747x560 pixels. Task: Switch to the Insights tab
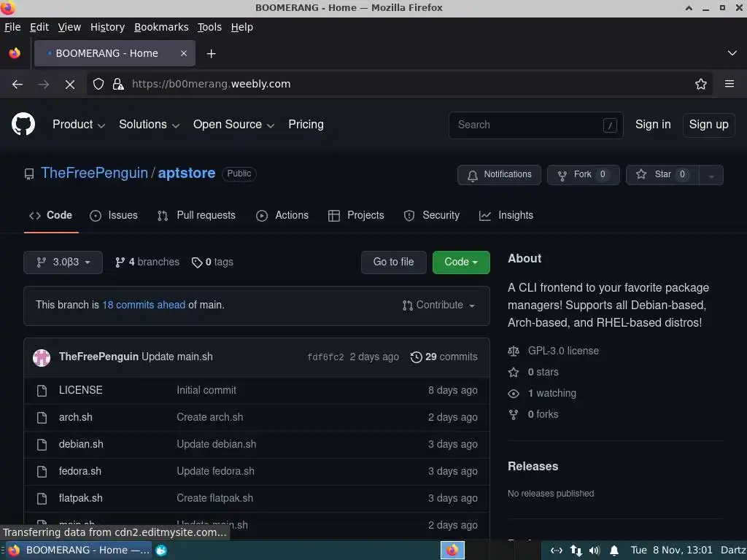[x=506, y=215]
